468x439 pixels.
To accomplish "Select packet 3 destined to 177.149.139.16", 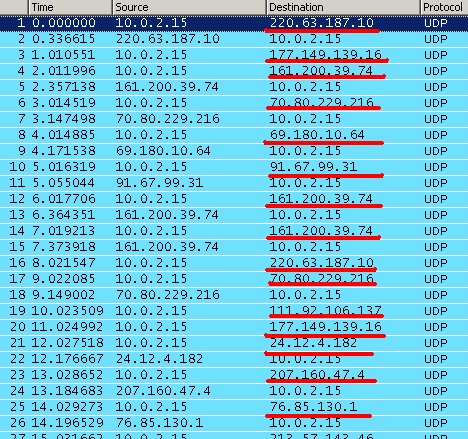I will [x=234, y=55].
